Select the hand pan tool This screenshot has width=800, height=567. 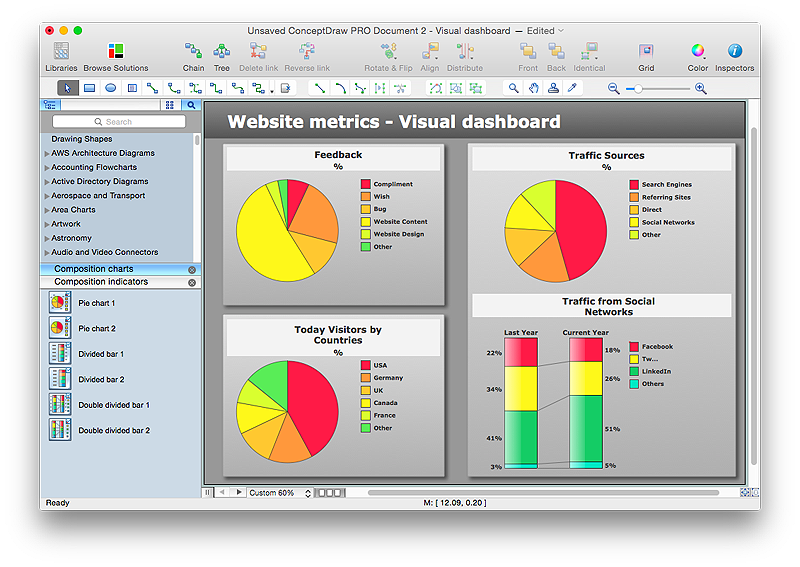click(534, 88)
